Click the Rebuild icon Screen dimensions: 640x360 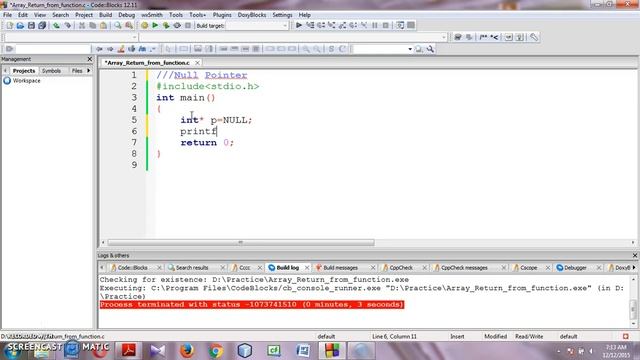tap(177, 25)
